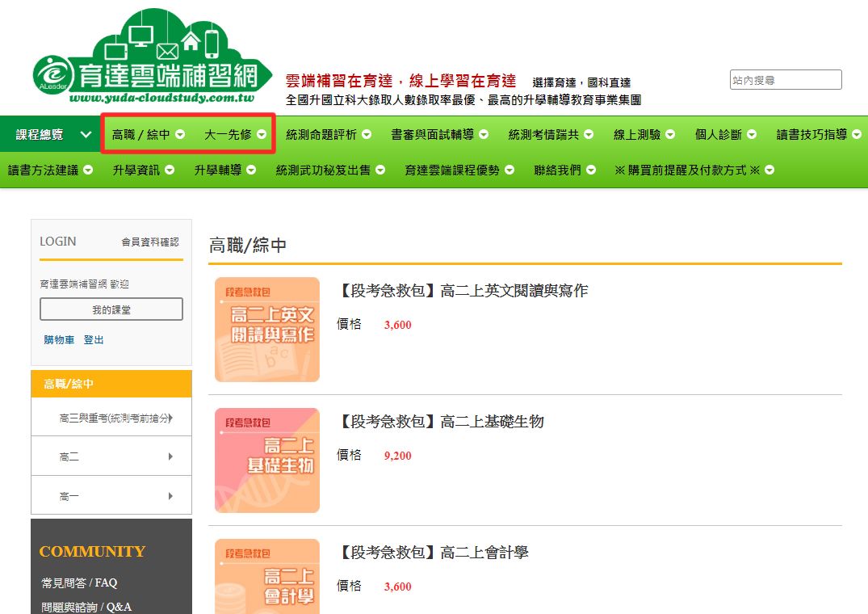
Task: Open the 書審與面試輔導 menu
Action: pos(432,135)
